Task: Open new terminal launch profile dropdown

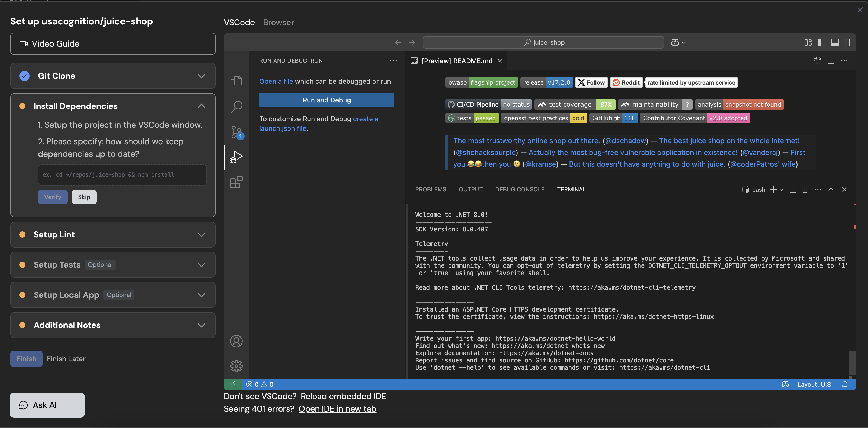Action: [x=781, y=190]
